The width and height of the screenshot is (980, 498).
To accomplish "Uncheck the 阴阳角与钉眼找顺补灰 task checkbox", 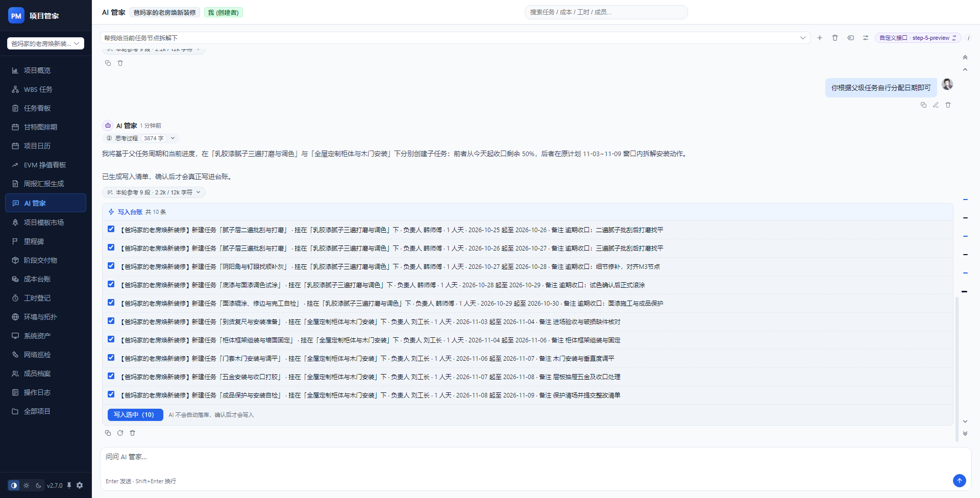I will (111, 266).
